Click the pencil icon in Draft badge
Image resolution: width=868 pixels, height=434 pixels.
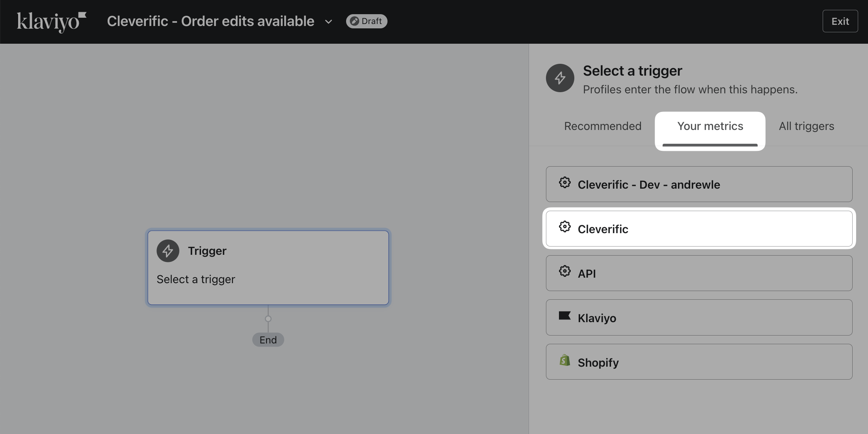pyautogui.click(x=354, y=21)
